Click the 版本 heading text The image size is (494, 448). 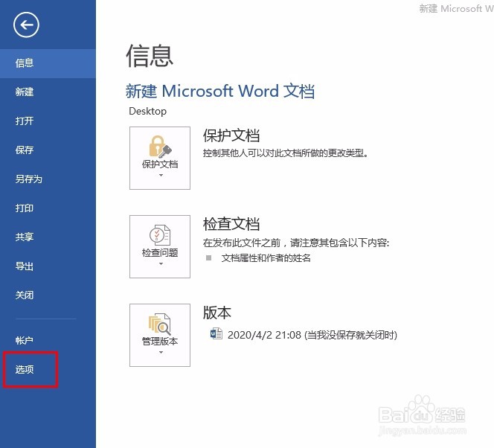pyautogui.click(x=217, y=313)
